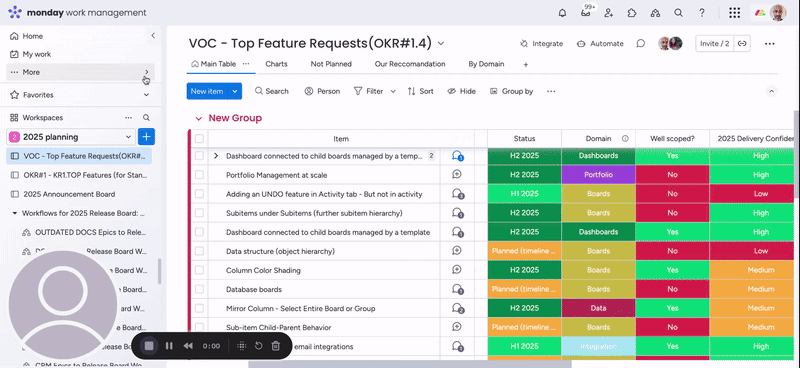Screen dimensions: 800x368
Task: Click the help question mark icon
Action: point(702,13)
